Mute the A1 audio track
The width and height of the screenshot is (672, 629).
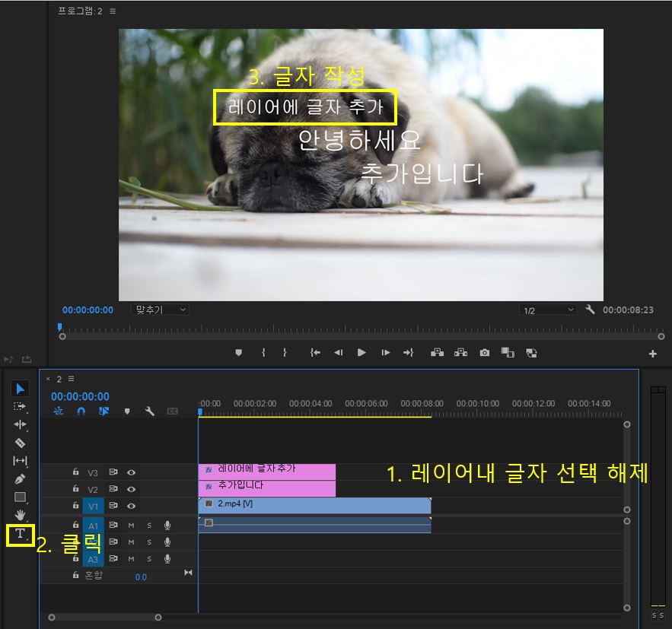click(x=131, y=526)
